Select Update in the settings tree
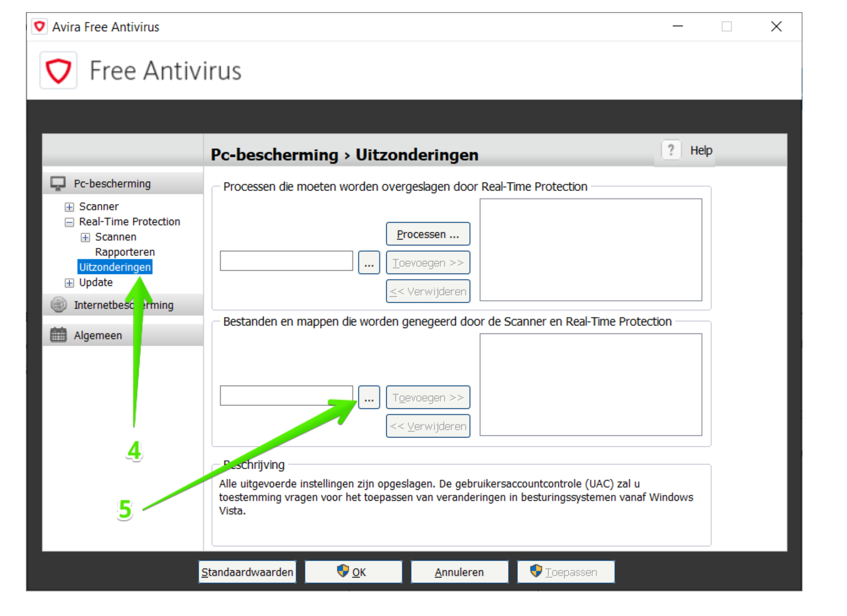This screenshot has width=847, height=616. [x=96, y=283]
